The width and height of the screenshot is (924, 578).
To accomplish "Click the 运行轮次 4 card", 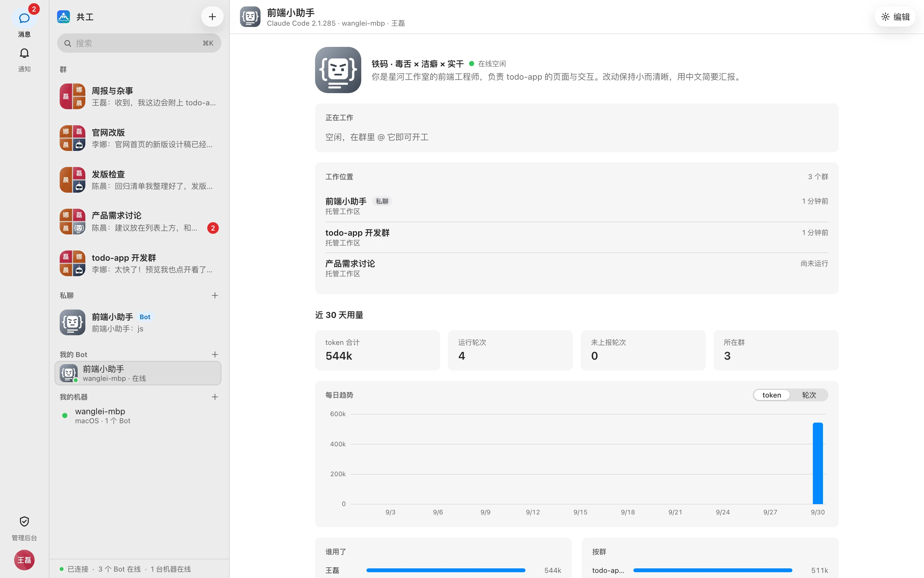I will [x=510, y=350].
